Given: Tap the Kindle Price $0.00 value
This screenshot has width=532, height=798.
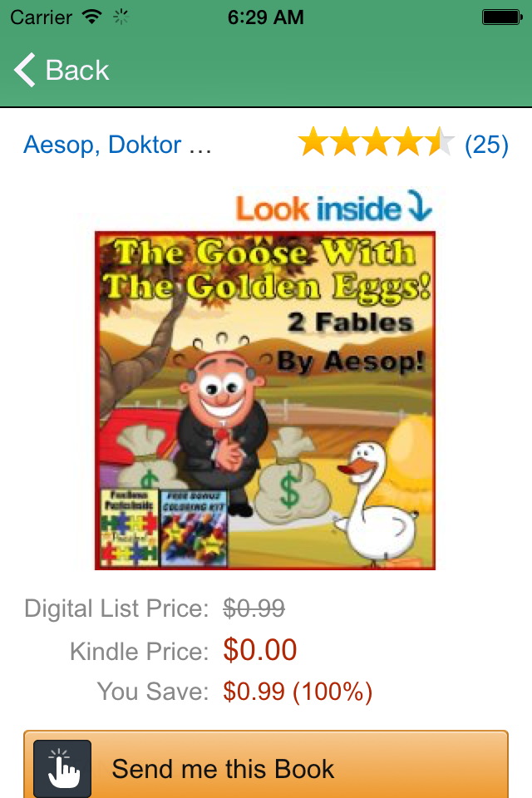Looking at the screenshot, I should pos(260,650).
